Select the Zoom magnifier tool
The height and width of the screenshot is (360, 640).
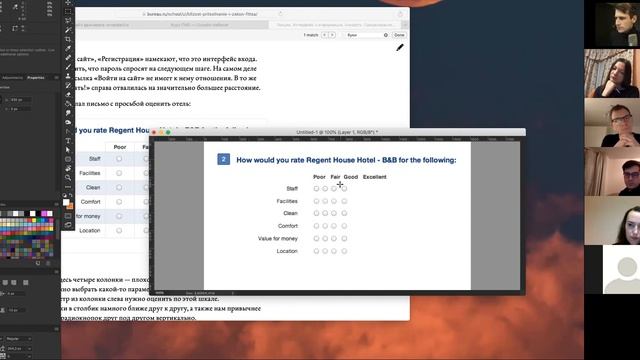tap(68, 178)
